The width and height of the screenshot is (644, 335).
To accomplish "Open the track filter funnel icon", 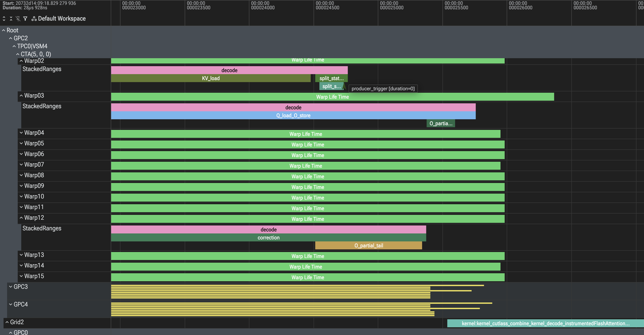I will tap(25, 19).
